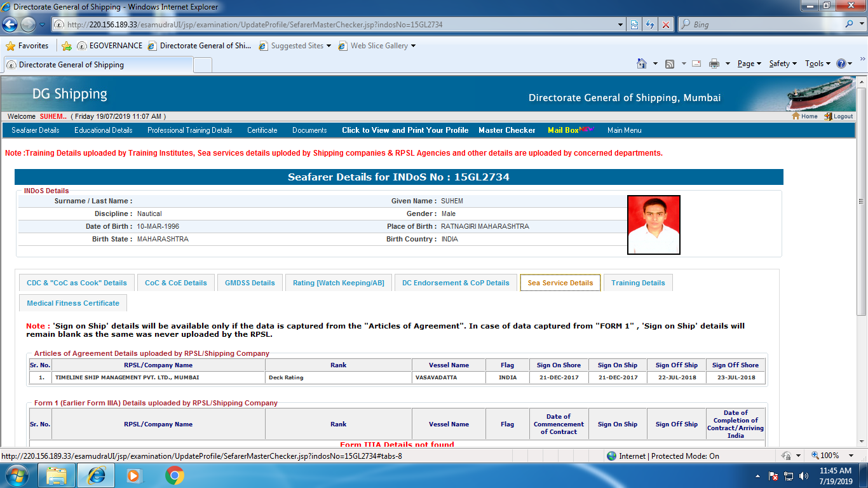Click the RSS feeds icon
Screen dimensions: 868x488
coord(670,64)
